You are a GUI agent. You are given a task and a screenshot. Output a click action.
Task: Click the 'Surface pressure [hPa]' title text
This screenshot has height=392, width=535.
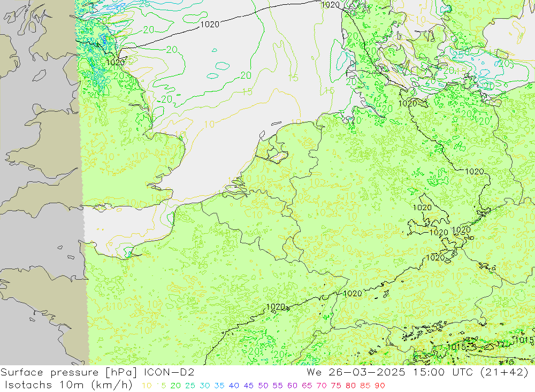pyautogui.click(x=68, y=372)
